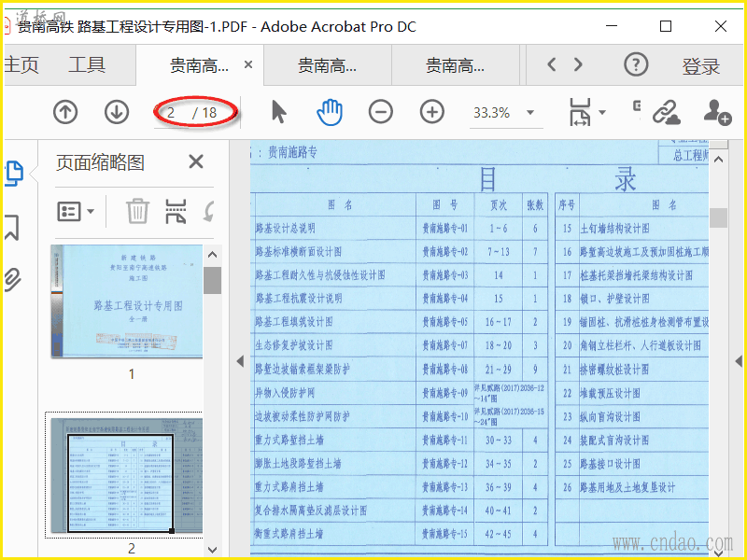Click the 路基工程抗震设计说明 row text
Viewport: 747px width, 560px height.
point(298,299)
